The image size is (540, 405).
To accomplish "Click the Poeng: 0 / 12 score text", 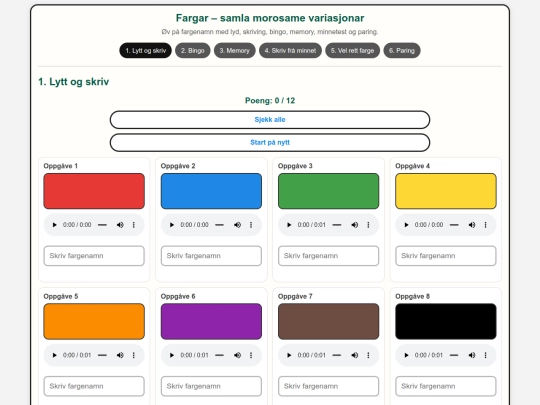I will click(270, 101).
